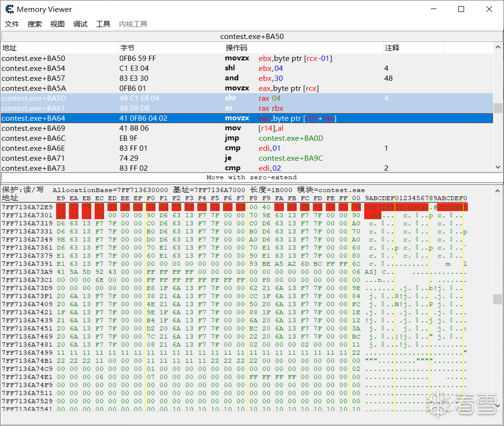Open the 搜索 menu
Viewport: 504px width, 426px height.
[x=35, y=24]
